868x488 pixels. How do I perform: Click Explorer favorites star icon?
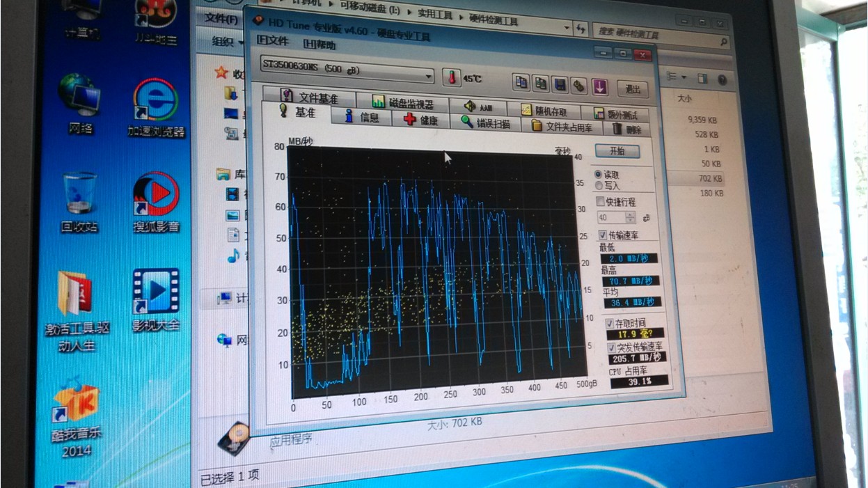[221, 72]
